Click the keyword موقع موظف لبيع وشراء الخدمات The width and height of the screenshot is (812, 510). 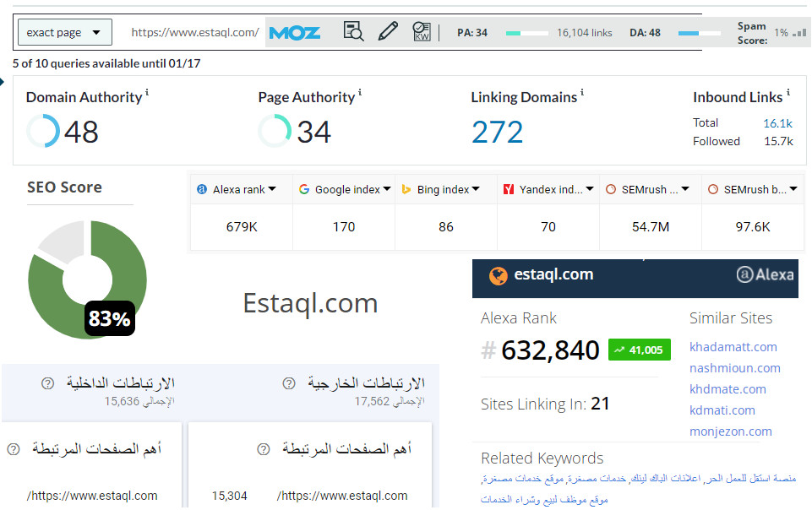[x=544, y=500]
